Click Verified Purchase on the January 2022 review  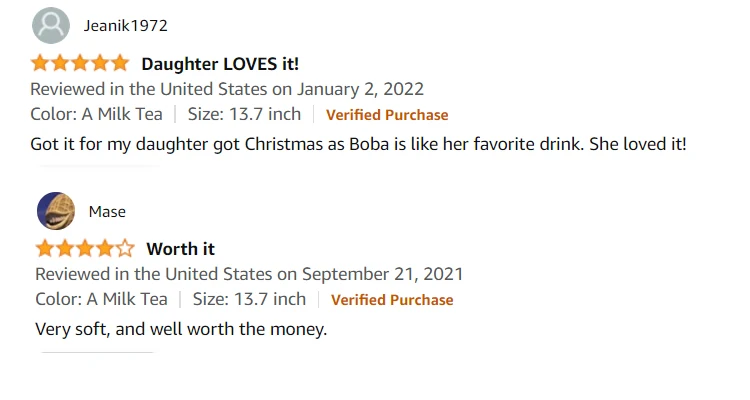point(387,115)
